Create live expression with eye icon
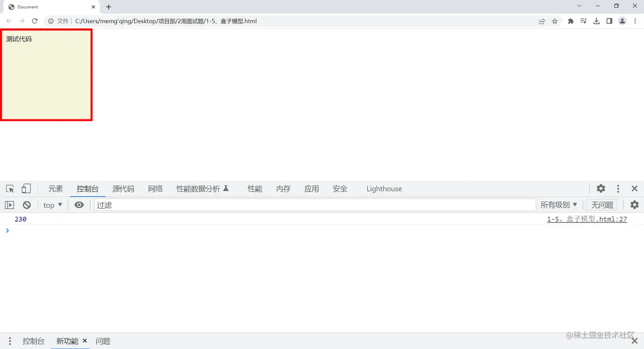644x349 pixels. point(79,205)
